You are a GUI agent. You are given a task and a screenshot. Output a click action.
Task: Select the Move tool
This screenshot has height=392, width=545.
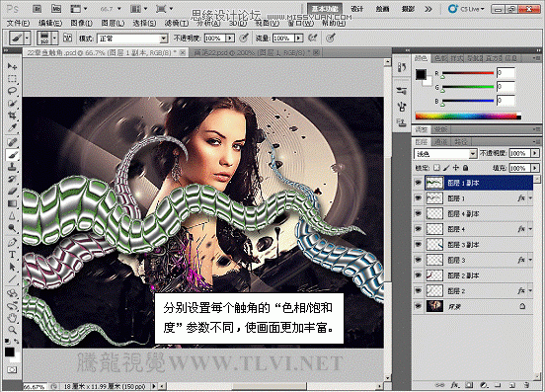point(12,66)
